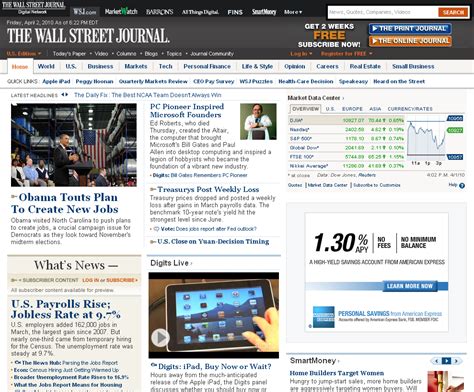
Task: Open U.S. Payrolls Rise headline
Action: [x=66, y=309]
